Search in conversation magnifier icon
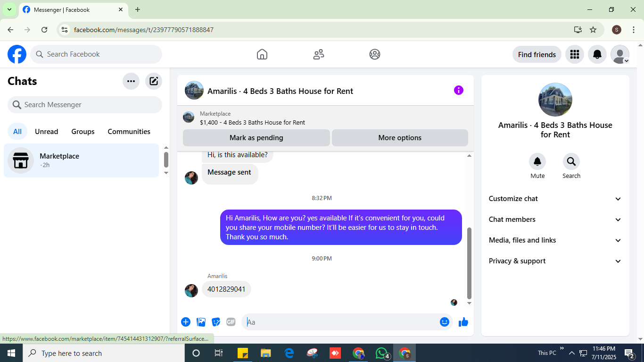The height and width of the screenshot is (362, 644). click(571, 162)
